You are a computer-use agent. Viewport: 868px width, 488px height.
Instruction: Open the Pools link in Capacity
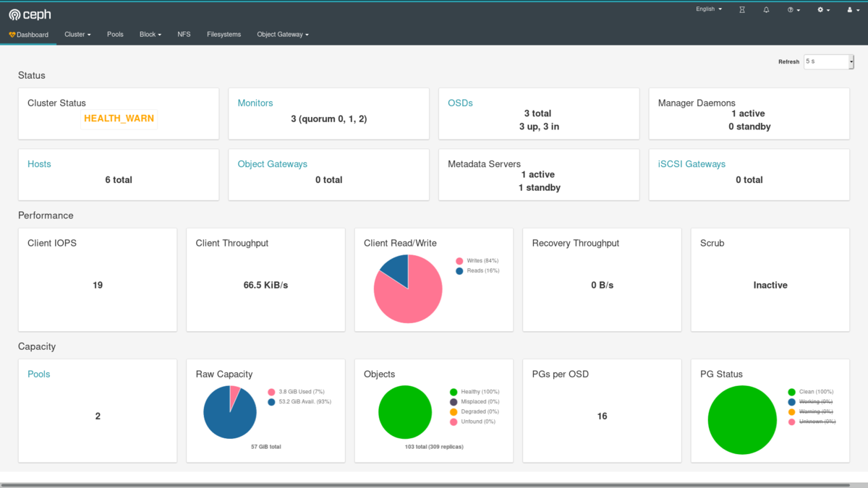[39, 374]
